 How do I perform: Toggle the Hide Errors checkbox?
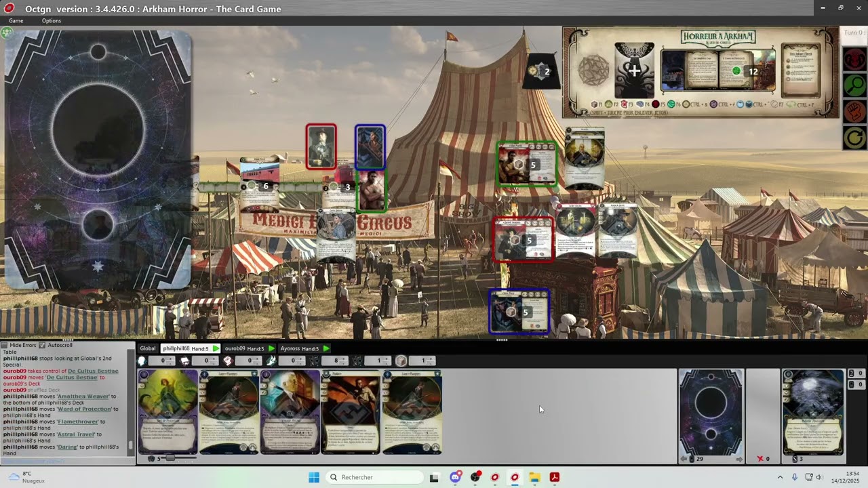(x=4, y=345)
